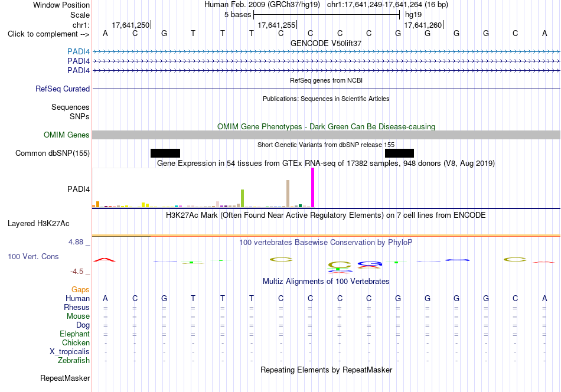Click the PADI4 label beside the GTEx bar chart
This screenshot has height=392, width=561.
[x=79, y=189]
